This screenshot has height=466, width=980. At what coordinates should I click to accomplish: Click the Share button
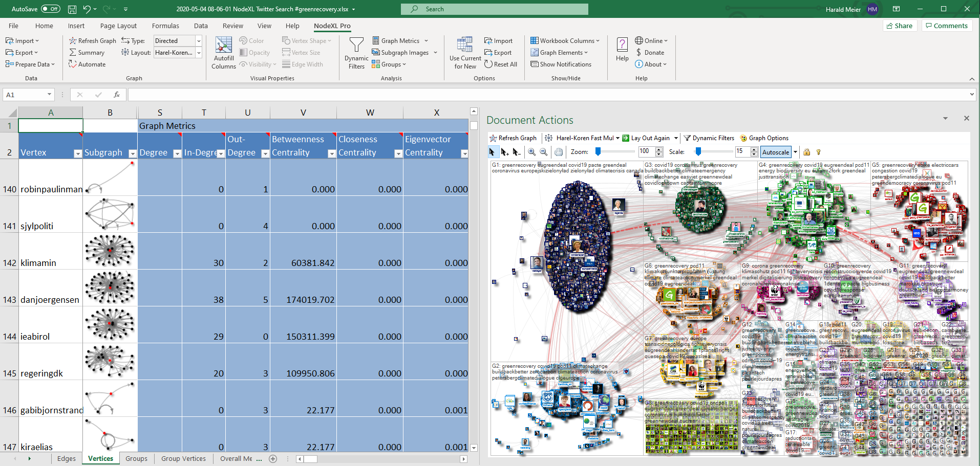899,26
